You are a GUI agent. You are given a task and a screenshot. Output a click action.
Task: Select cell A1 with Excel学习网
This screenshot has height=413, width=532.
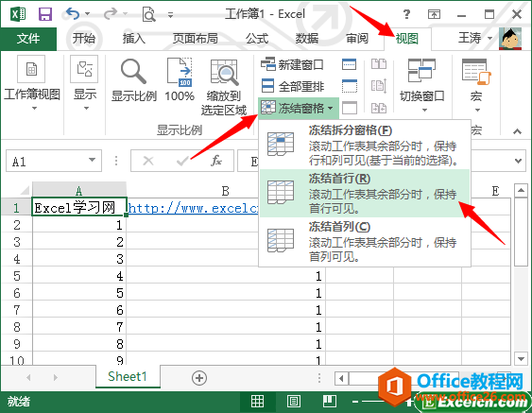point(79,207)
